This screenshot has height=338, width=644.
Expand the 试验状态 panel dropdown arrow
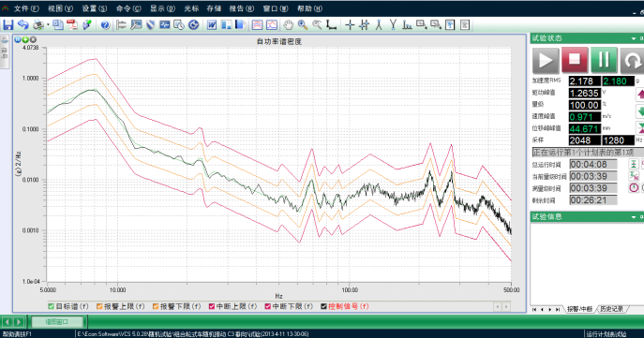pos(634,38)
